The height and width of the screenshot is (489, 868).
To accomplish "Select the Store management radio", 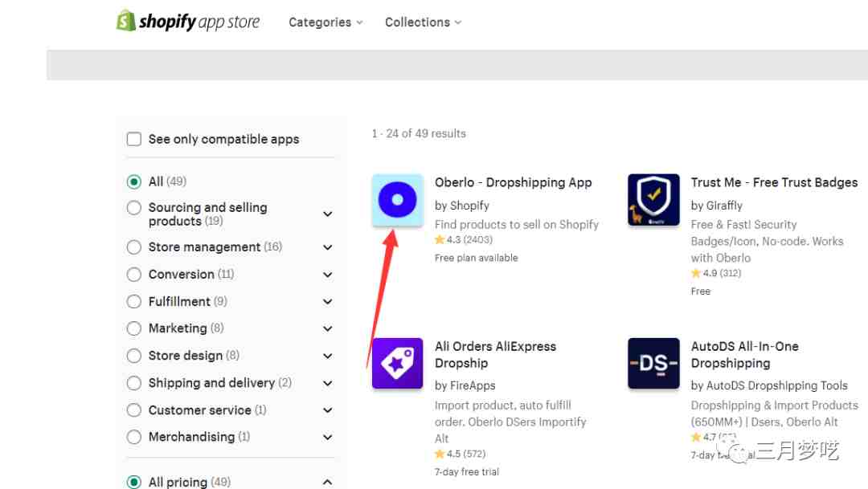I will (134, 247).
